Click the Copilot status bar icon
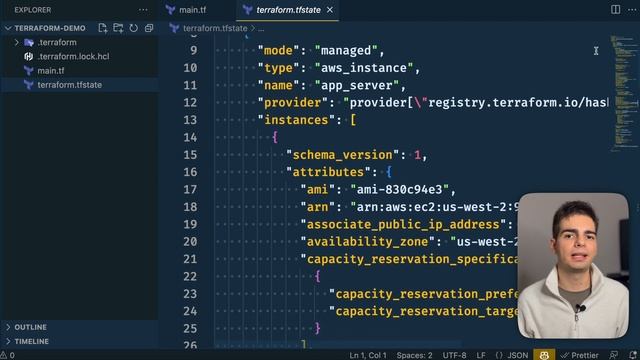Viewport: 640px width, 360px height. (x=544, y=355)
